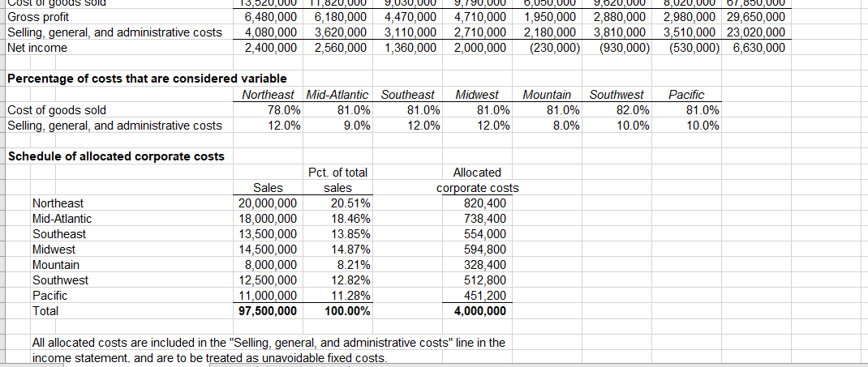
Task: Select the Mountain row label in schedule
Action: 56,265
